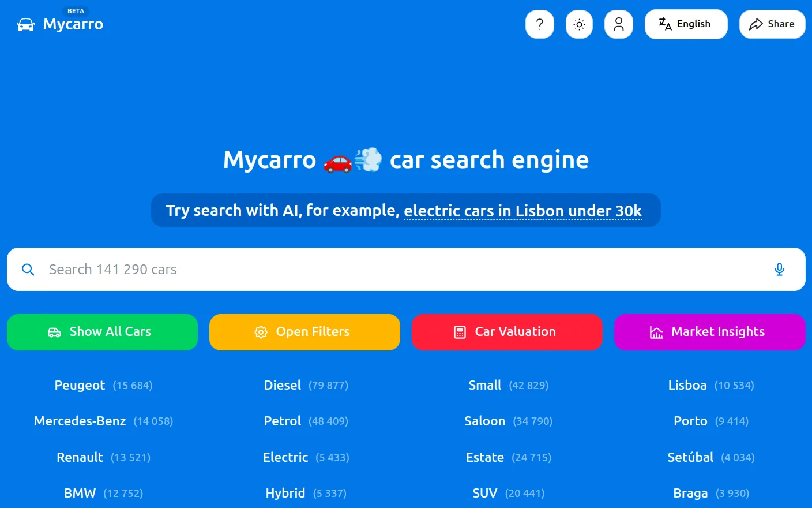Open the Market Insights page
Image resolution: width=812 pixels, height=508 pixels.
(x=709, y=332)
